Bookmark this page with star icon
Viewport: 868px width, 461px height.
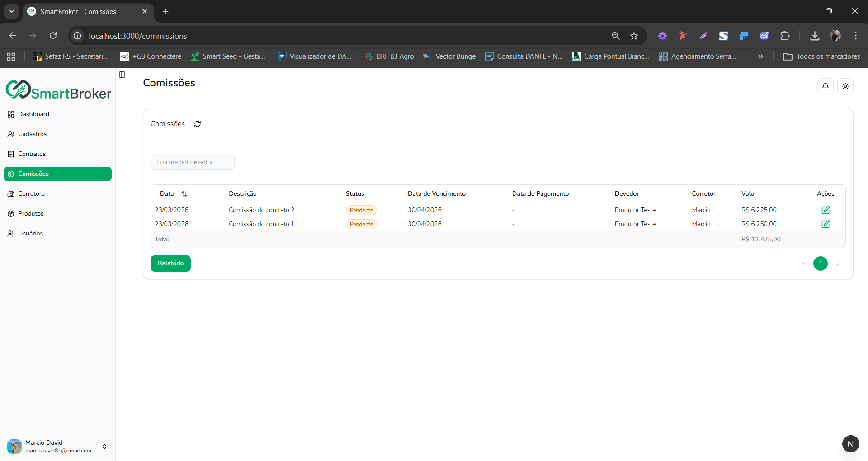[634, 36]
